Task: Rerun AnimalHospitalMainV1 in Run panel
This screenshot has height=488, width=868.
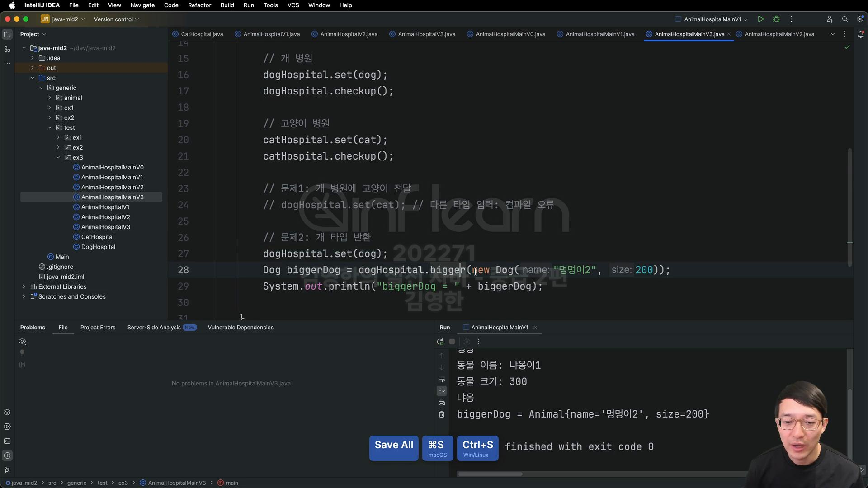Action: click(440, 342)
